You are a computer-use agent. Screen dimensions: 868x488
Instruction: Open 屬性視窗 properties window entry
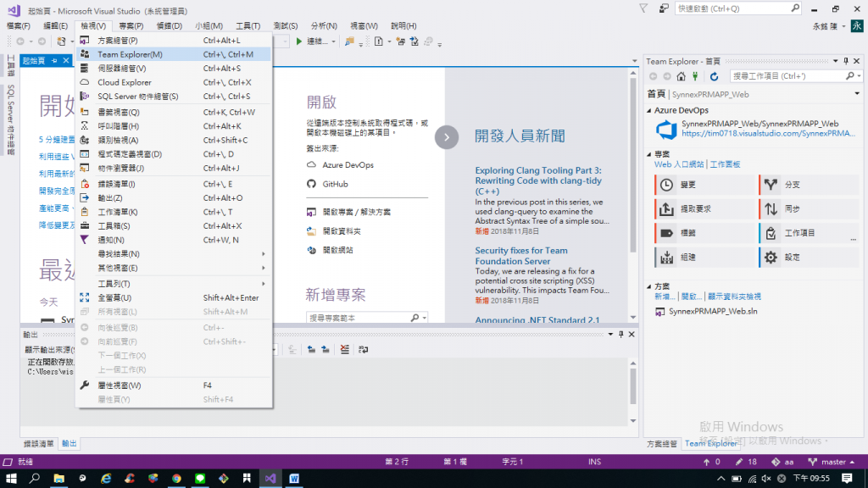(x=174, y=385)
